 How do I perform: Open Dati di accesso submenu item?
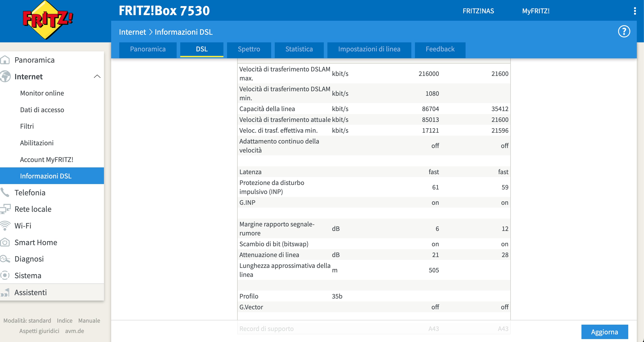point(42,110)
